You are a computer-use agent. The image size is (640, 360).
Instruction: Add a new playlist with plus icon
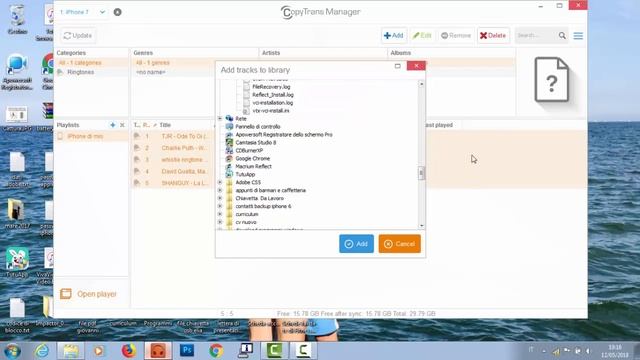113,125
